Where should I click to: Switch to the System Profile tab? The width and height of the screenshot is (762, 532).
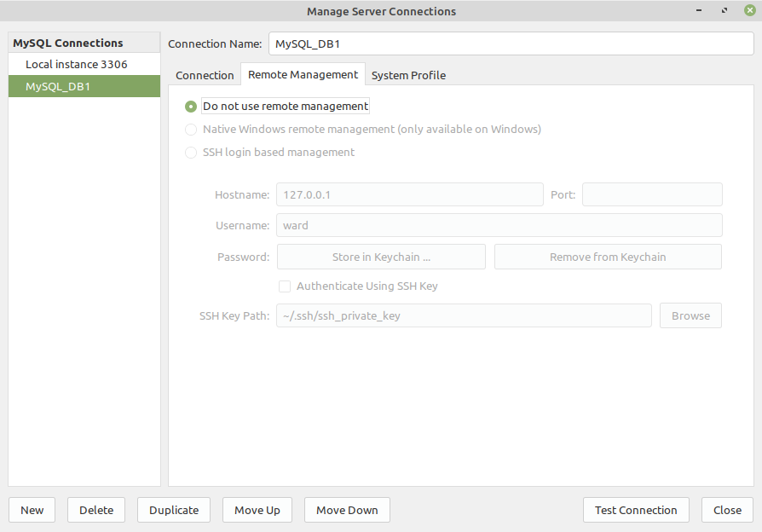pyautogui.click(x=408, y=75)
